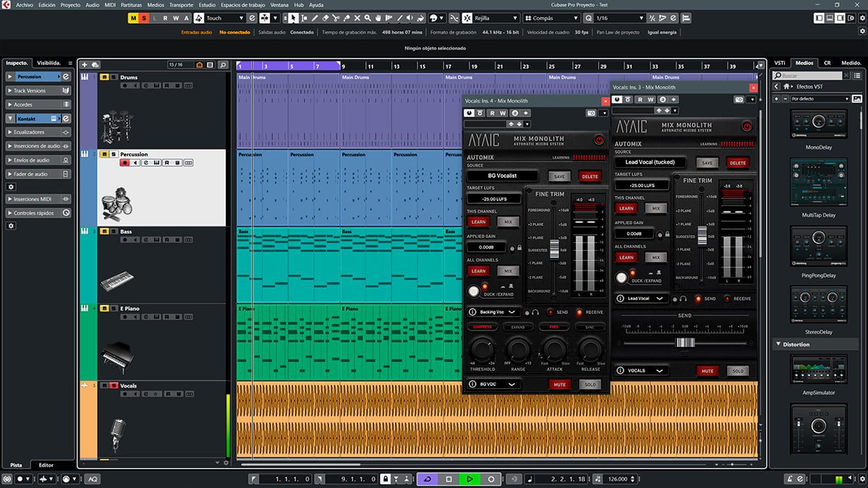Click the snapshot camera icon in Ins. 3 window
Image resolution: width=868 pixels, height=488 pixels.
point(739,100)
